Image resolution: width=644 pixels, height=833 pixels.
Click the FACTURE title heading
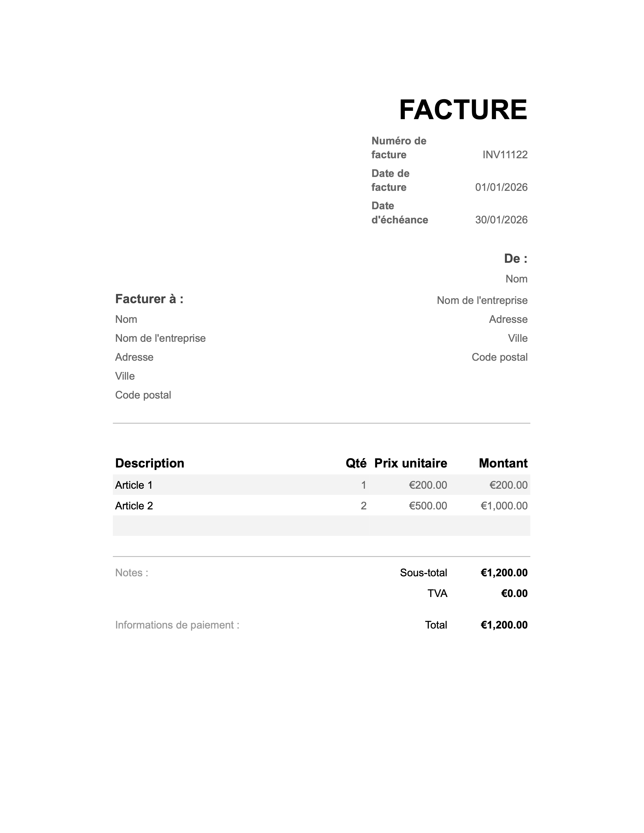(x=463, y=110)
